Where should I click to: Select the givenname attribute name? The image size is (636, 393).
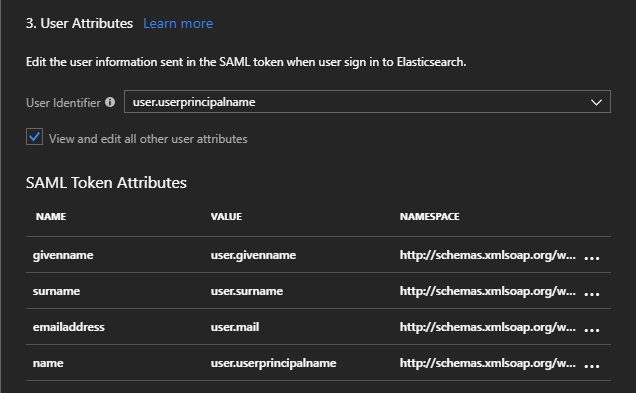(x=63, y=255)
